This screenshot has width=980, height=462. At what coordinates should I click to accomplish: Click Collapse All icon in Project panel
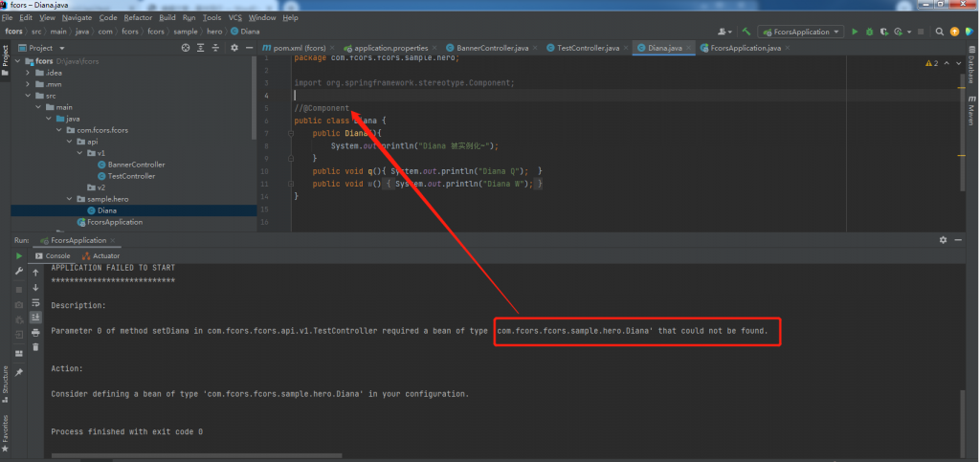tap(215, 48)
